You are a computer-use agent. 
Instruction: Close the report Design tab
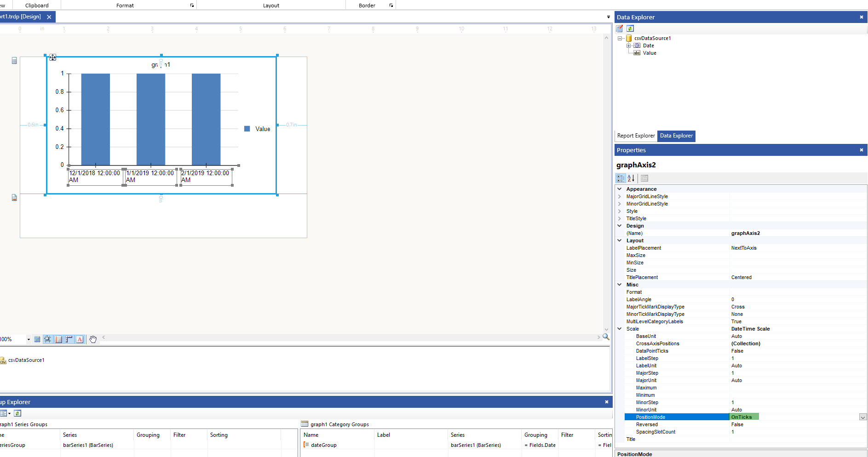pyautogui.click(x=49, y=17)
